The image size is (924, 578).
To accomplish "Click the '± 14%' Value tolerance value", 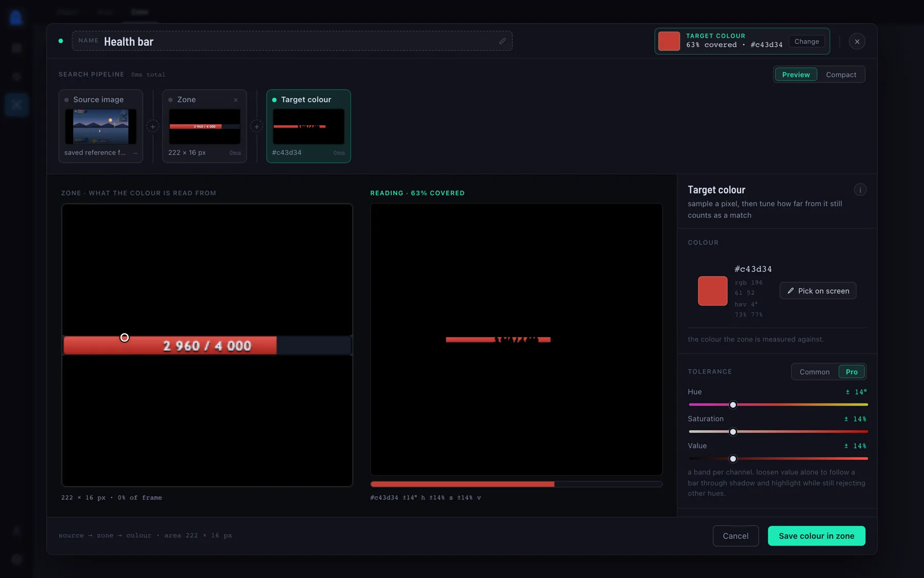I will click(855, 446).
